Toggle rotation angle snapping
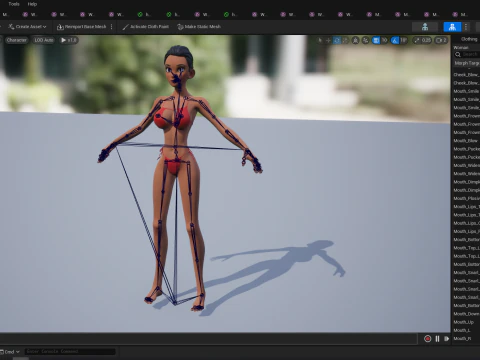The width and height of the screenshot is (480, 360). 395,40
